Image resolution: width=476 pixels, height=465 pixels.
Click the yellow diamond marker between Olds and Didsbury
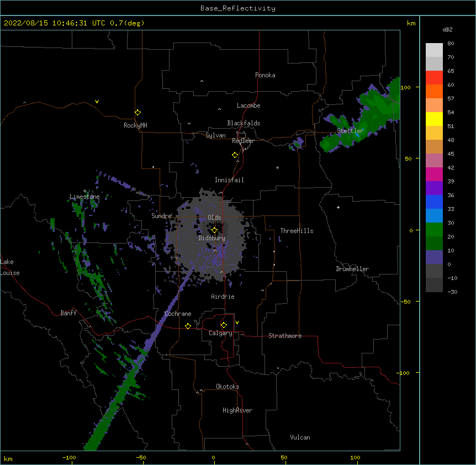[x=214, y=230]
